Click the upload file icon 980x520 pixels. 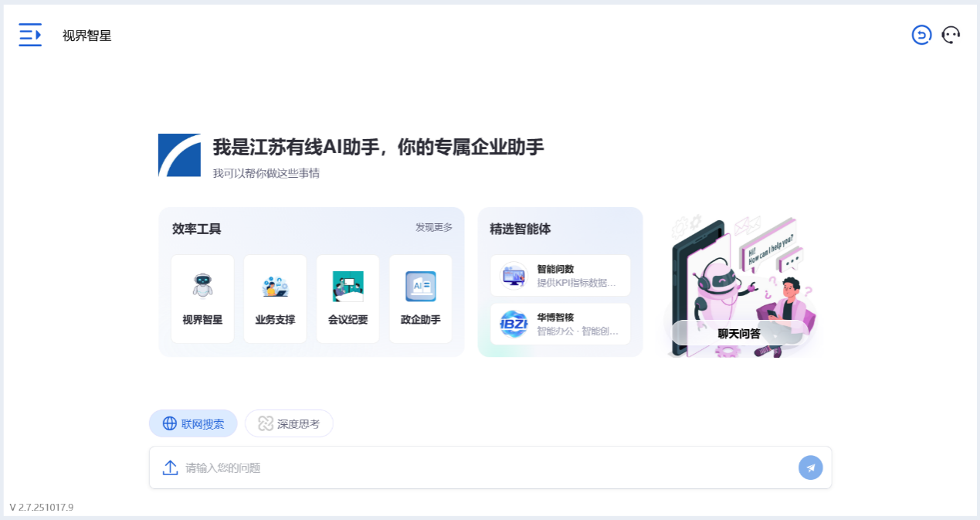coord(170,467)
